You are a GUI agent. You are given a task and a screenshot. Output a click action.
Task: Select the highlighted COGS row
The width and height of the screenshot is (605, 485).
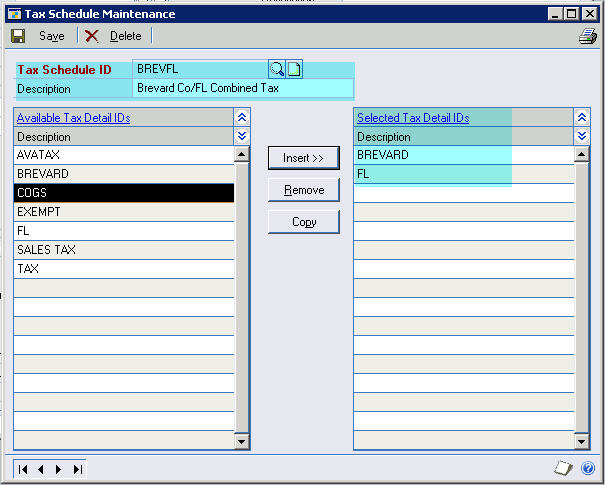[124, 193]
